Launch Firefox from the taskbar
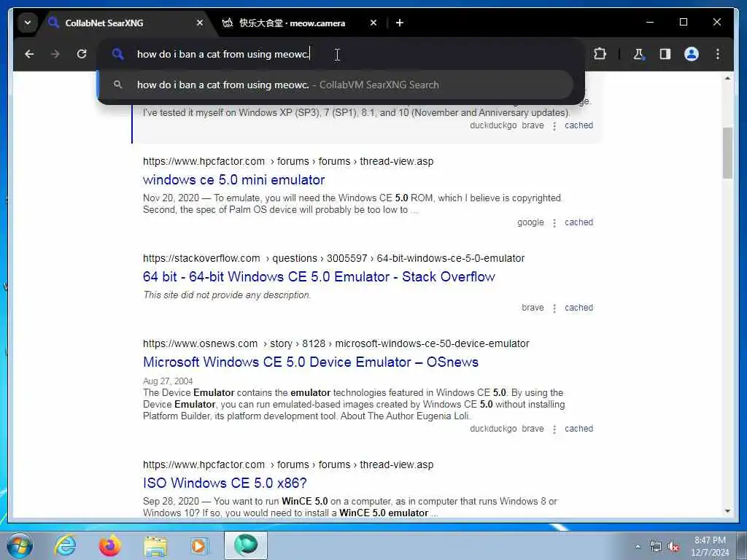This screenshot has width=747, height=560. [109, 545]
